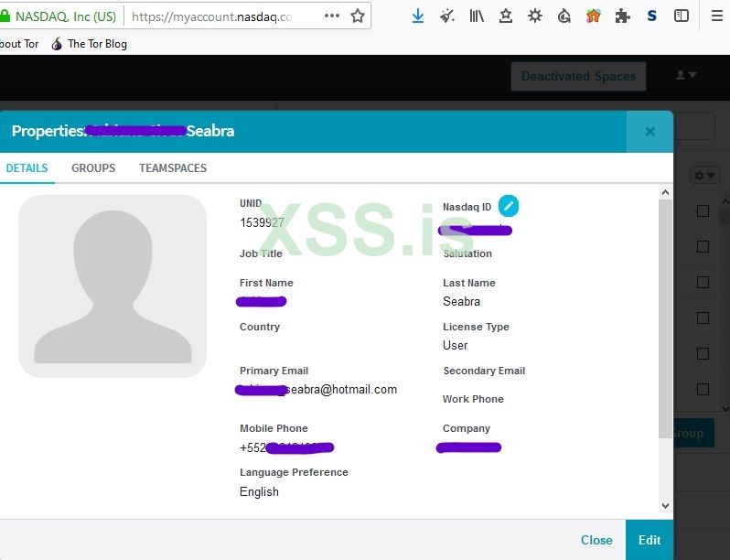Click the star tray extension icon
This screenshot has width=730, height=560.
click(x=506, y=16)
